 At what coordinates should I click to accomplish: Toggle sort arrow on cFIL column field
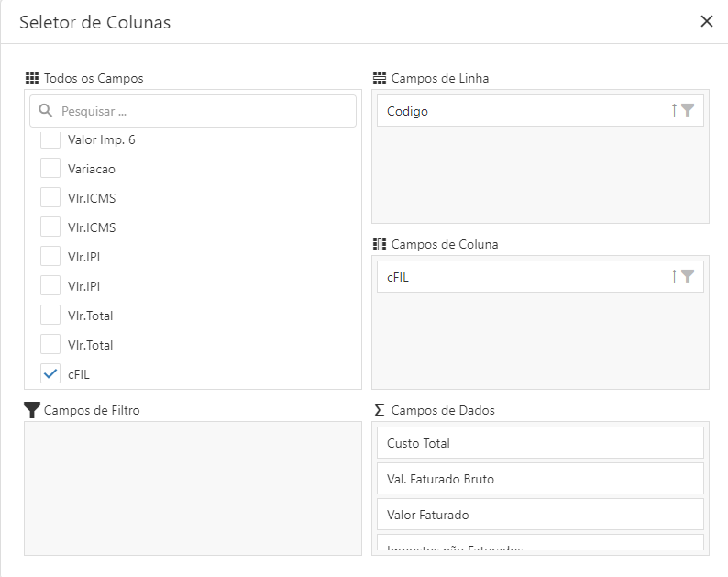[674, 276]
